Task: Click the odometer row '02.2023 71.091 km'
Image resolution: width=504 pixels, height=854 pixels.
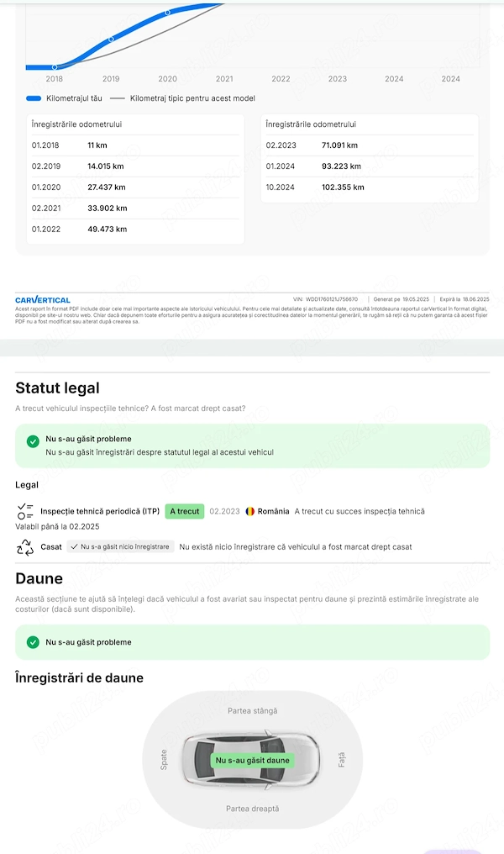Action: 370,145
